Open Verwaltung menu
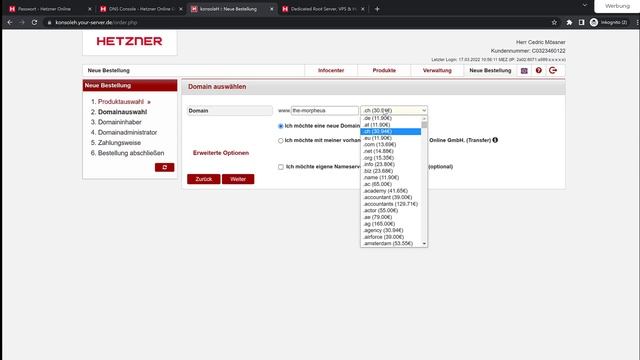The image size is (640, 360). pos(437,71)
